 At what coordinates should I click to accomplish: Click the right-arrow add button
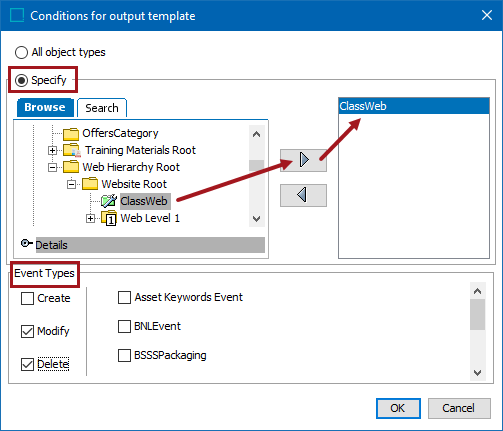click(x=303, y=160)
